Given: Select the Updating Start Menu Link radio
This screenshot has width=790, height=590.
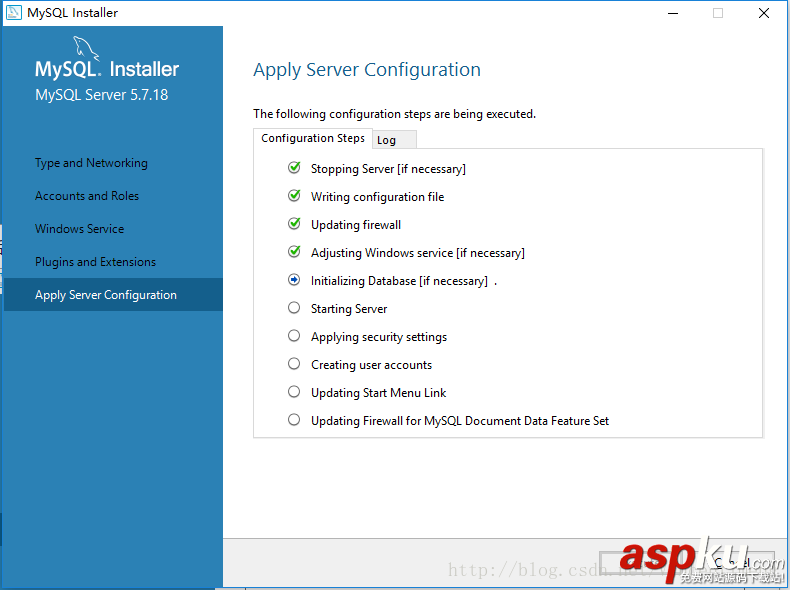Looking at the screenshot, I should [x=294, y=392].
